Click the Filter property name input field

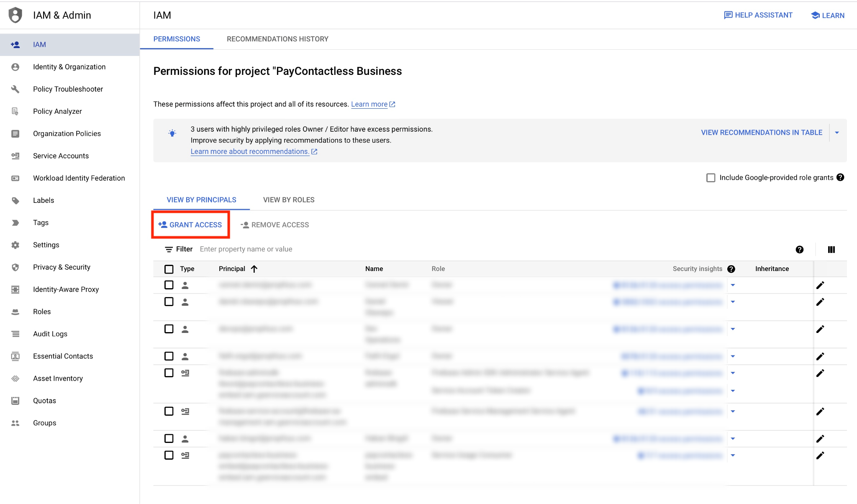[x=246, y=249]
